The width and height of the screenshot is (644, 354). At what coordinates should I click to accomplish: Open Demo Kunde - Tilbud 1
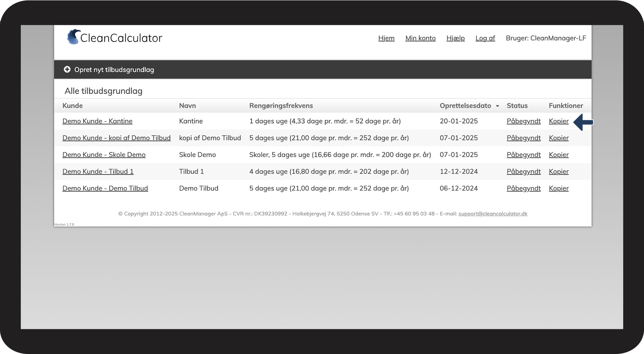point(98,171)
